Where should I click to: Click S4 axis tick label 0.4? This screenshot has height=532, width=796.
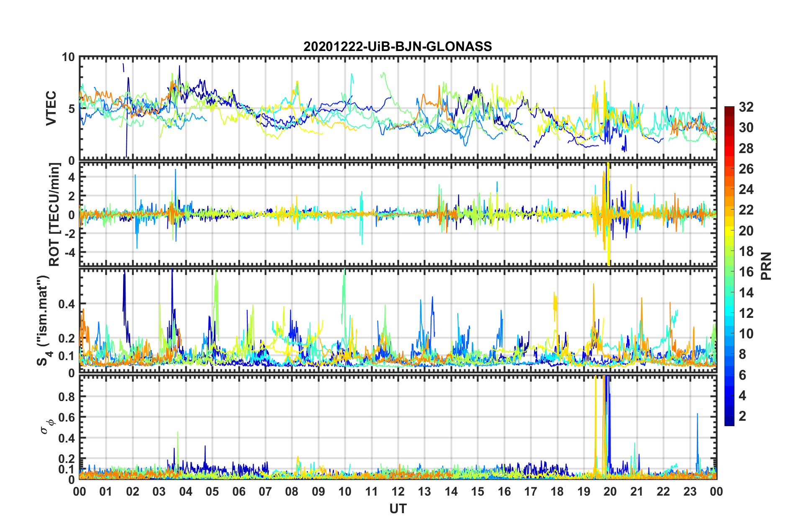point(67,304)
